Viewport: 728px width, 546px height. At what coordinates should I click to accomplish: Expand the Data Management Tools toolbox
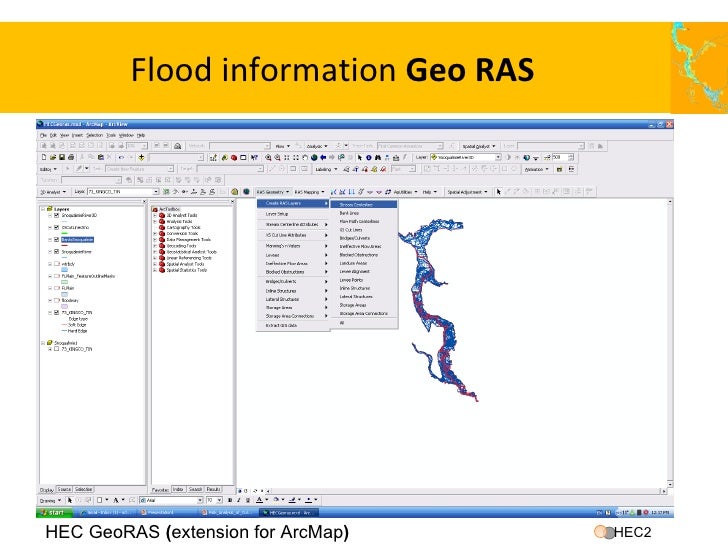coord(155,240)
